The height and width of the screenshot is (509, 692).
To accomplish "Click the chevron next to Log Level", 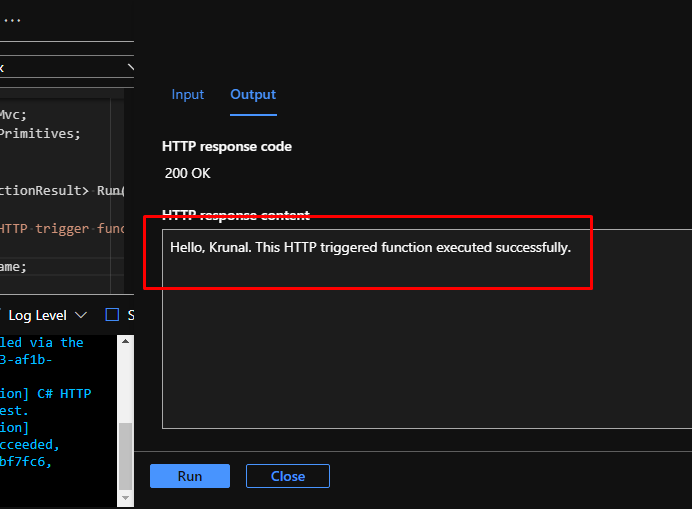I will coord(81,315).
